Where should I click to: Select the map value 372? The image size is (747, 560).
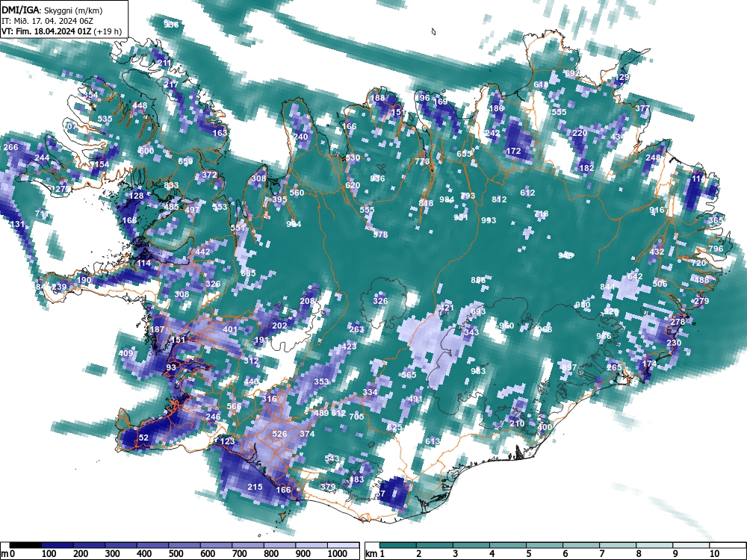pyautogui.click(x=209, y=175)
